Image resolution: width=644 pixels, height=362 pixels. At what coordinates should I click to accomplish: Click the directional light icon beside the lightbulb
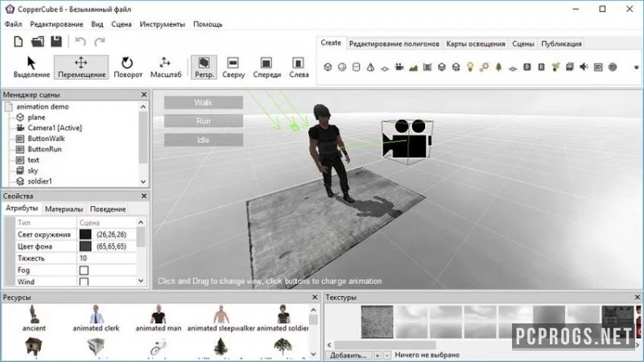click(x=485, y=67)
